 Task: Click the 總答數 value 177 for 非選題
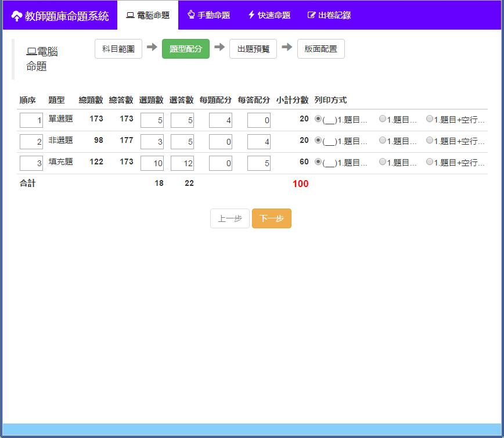pos(127,140)
